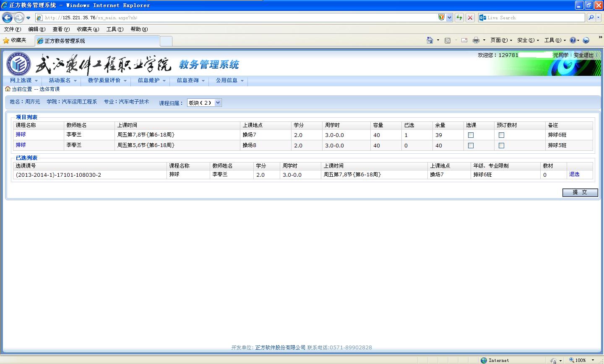Click the Refresh page icon
This screenshot has width=604, height=364.
(x=459, y=18)
